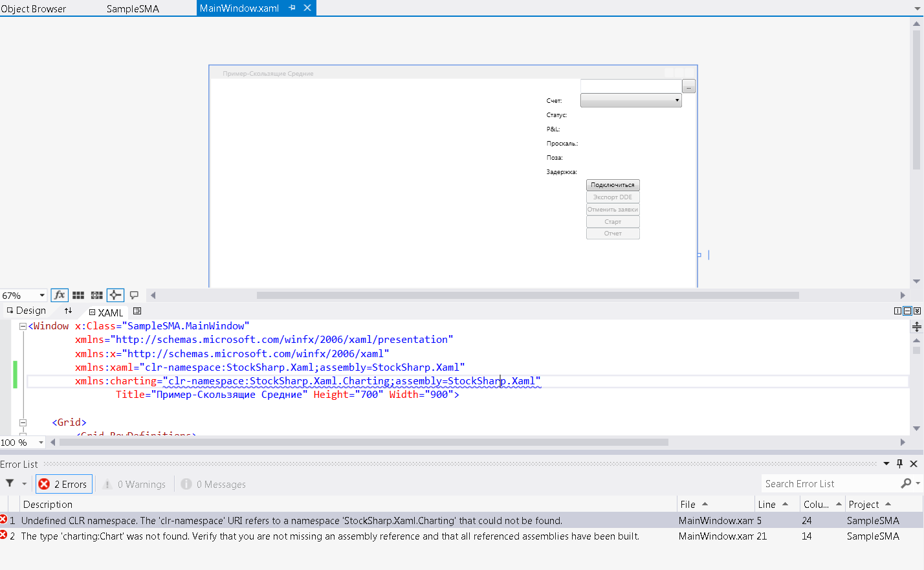Show the designer snap grid
The height and width of the screenshot is (570, 924).
78,295
